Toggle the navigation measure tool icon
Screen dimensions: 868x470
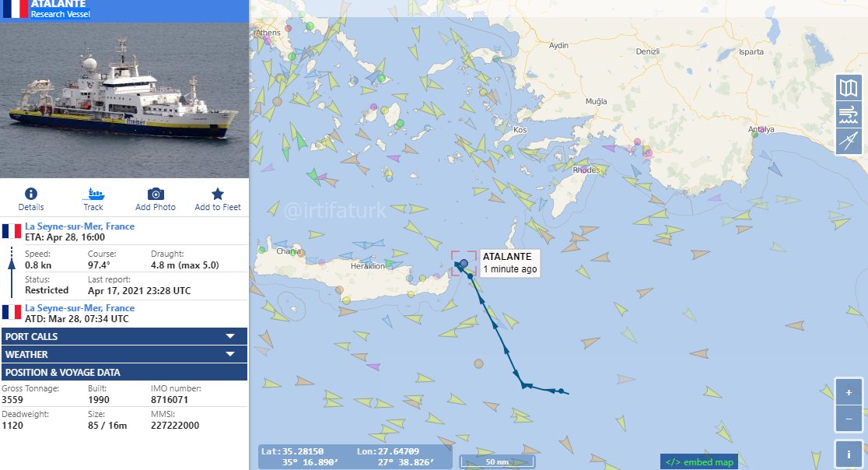[x=848, y=141]
